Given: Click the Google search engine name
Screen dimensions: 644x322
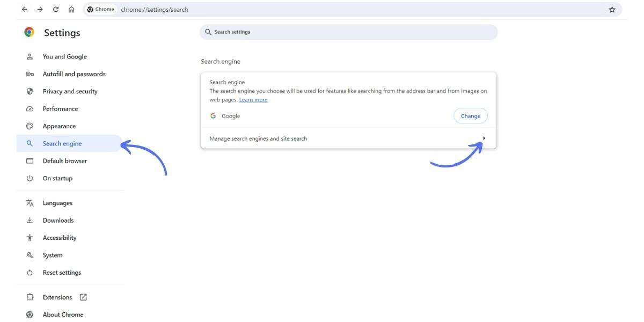Looking at the screenshot, I should pyautogui.click(x=231, y=116).
